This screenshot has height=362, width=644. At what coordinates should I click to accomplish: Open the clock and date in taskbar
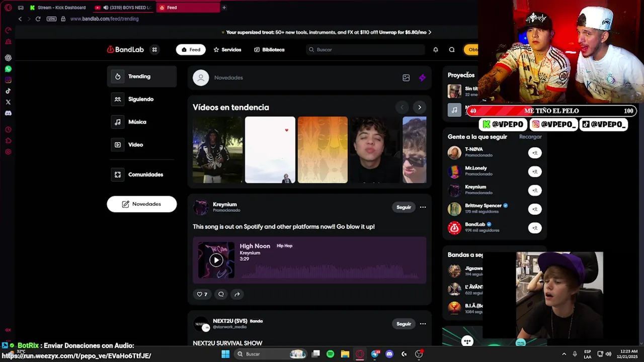(x=628, y=354)
